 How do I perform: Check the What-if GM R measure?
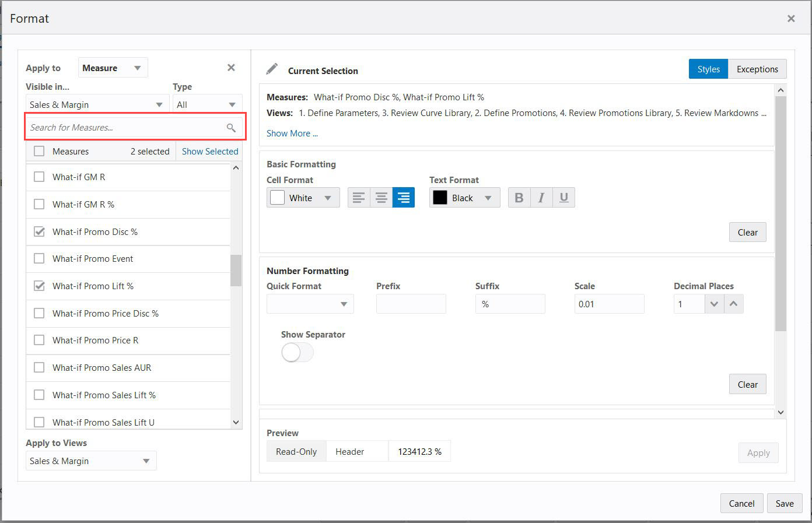pos(39,177)
